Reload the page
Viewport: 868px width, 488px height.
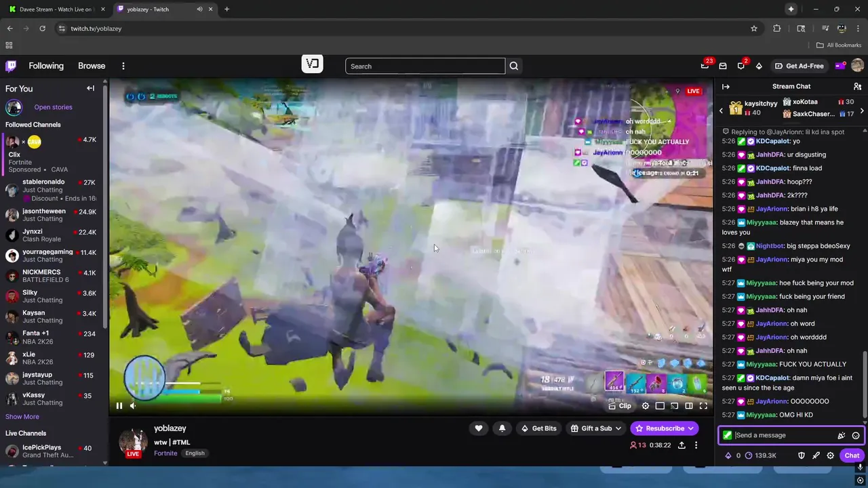(42, 28)
